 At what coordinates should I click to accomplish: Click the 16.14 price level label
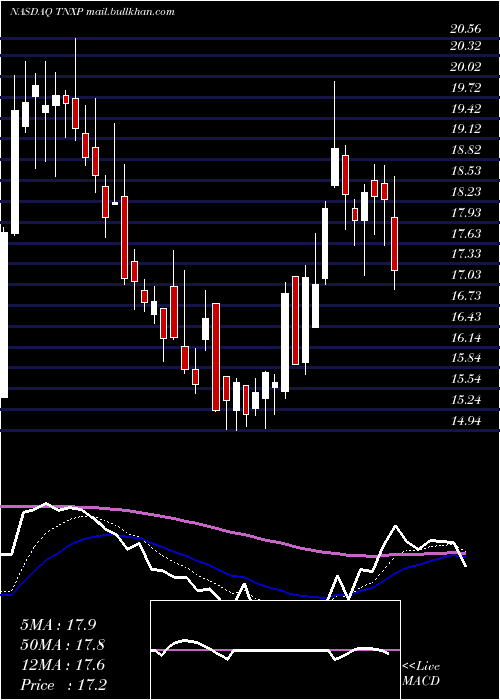[x=466, y=338]
